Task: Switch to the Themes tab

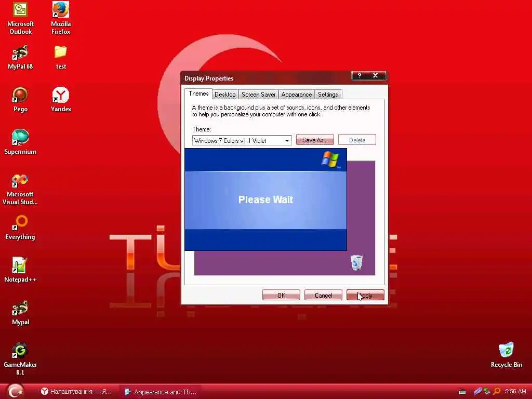Action: click(x=198, y=94)
